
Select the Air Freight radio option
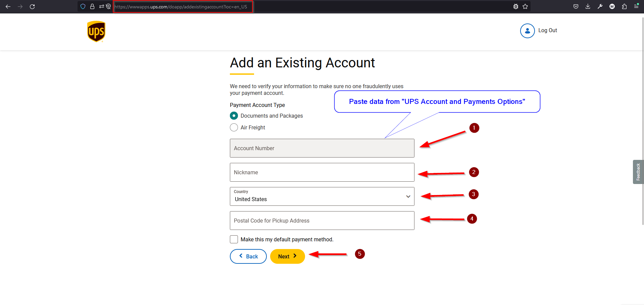tap(234, 127)
